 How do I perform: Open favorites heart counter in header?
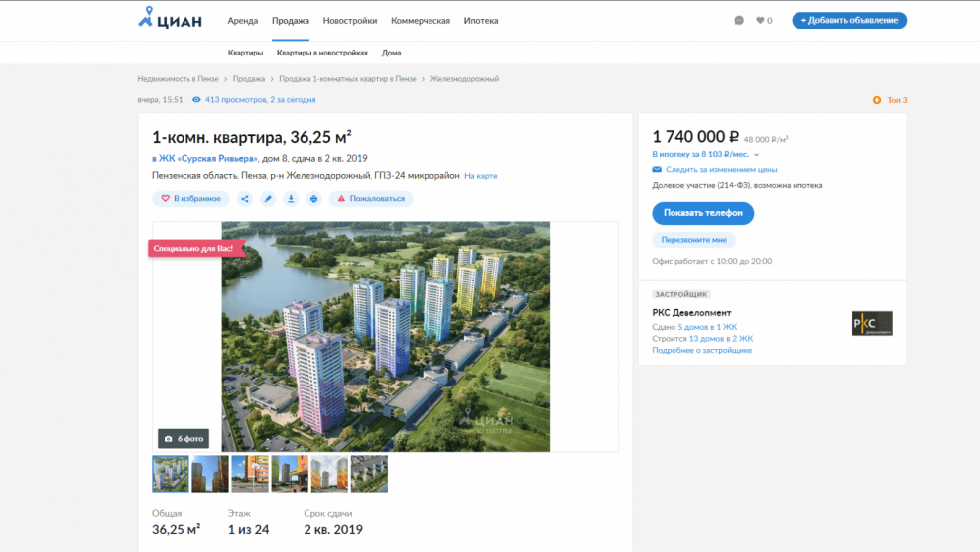pyautogui.click(x=764, y=21)
